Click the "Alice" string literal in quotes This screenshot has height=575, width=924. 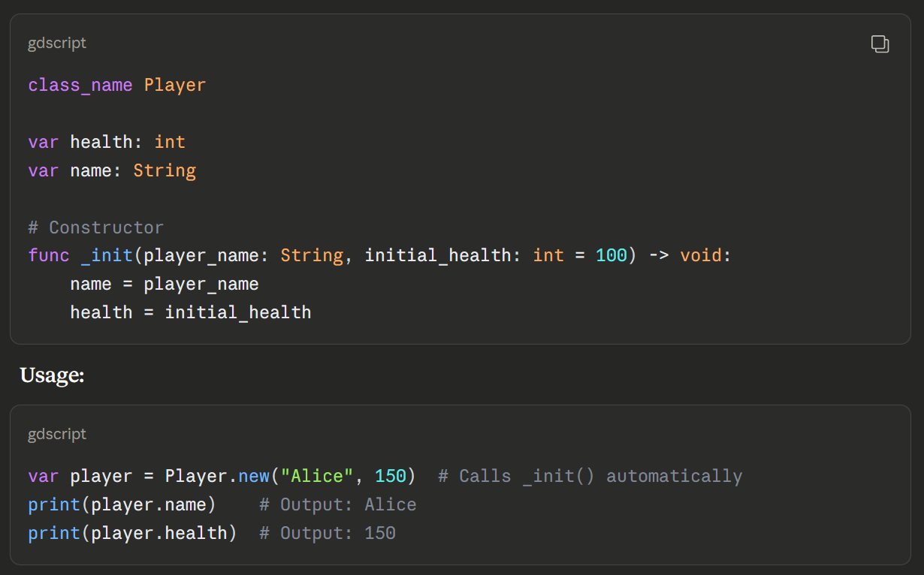[317, 477]
